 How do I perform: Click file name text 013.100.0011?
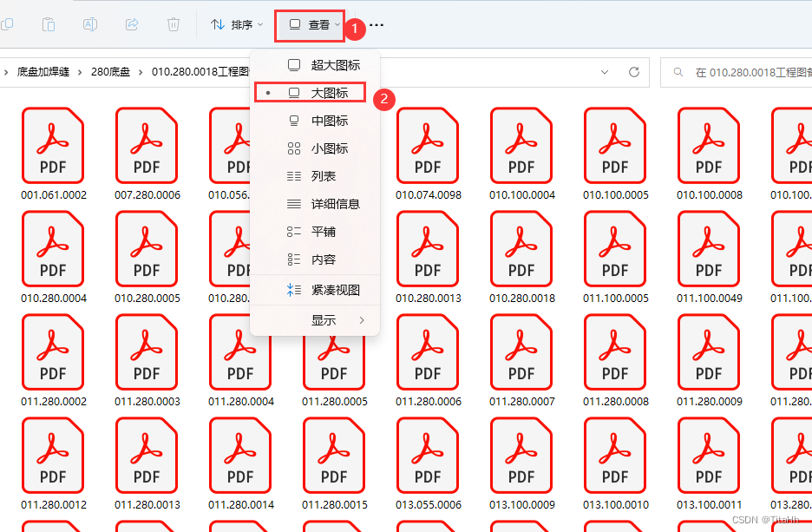coord(710,504)
